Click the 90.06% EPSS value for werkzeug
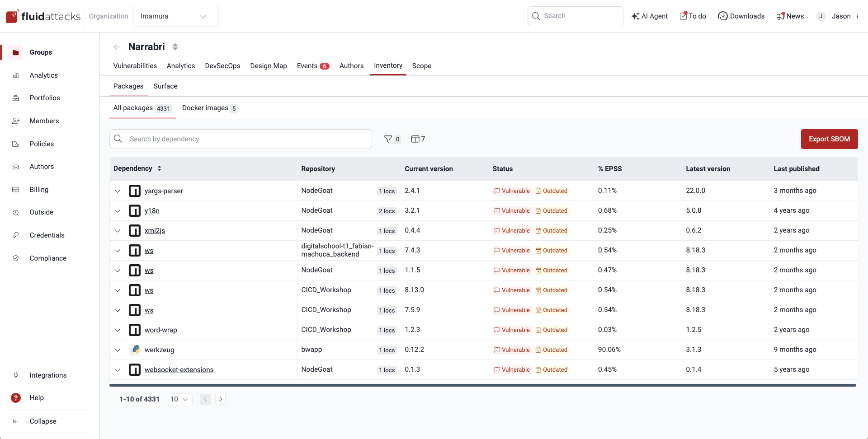Screen dimensions: 868x439 pyautogui.click(x=609, y=350)
